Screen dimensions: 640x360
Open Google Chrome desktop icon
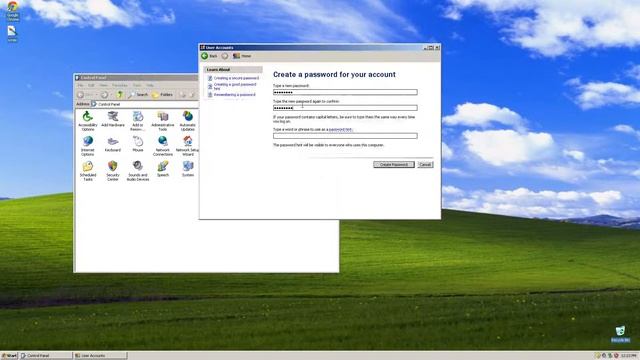(x=13, y=11)
